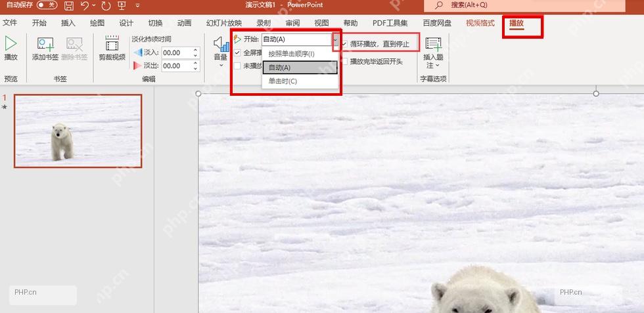Click the Save floppy disk icon
This screenshot has height=313, width=644.
(69, 5)
